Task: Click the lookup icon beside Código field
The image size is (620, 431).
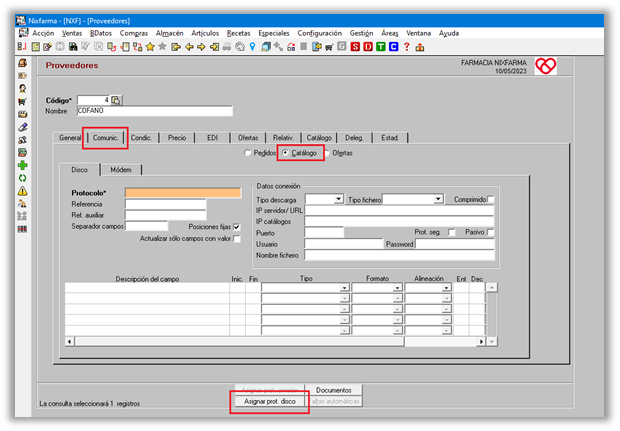Action: [x=116, y=100]
